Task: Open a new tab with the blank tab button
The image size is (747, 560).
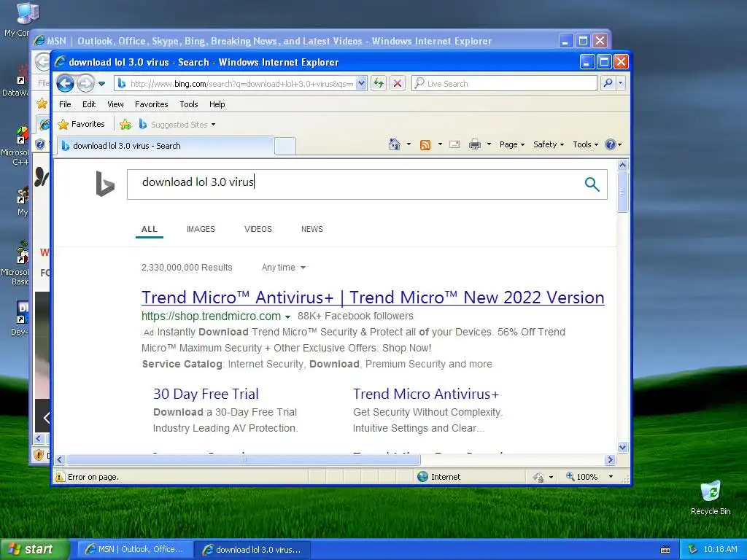Action: pos(285,146)
